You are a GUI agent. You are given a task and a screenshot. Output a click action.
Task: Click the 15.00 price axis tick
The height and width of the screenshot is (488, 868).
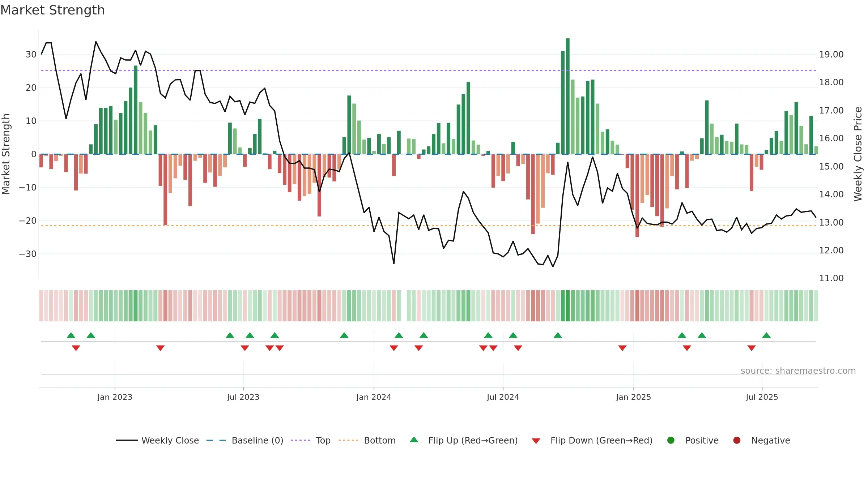pos(831,167)
